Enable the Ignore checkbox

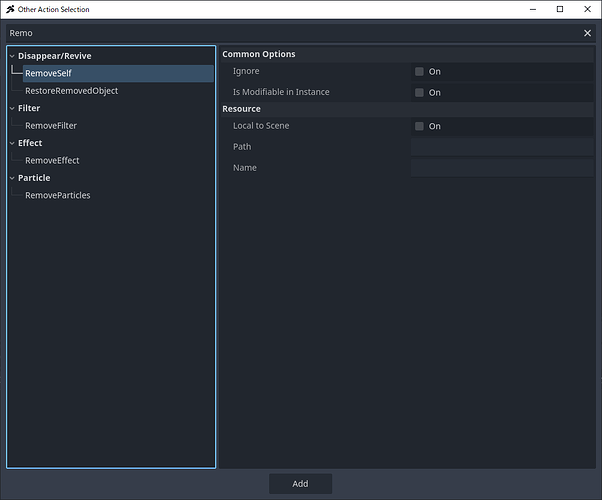coord(420,72)
